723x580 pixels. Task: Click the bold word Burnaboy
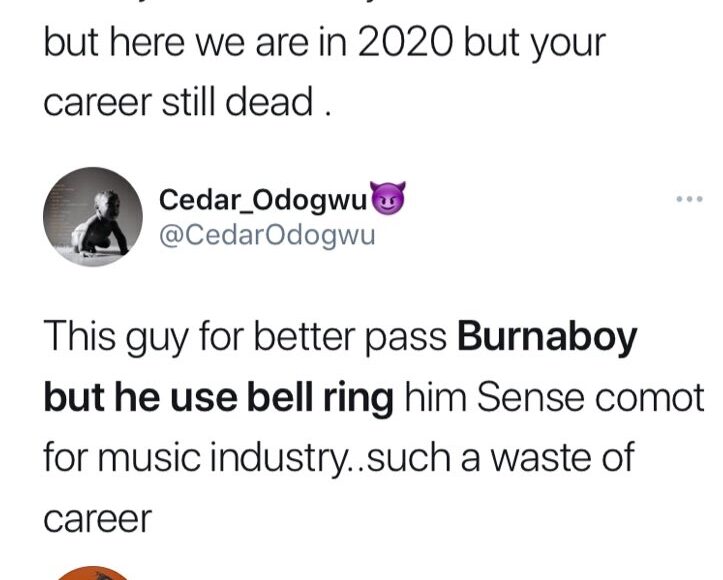tap(547, 339)
